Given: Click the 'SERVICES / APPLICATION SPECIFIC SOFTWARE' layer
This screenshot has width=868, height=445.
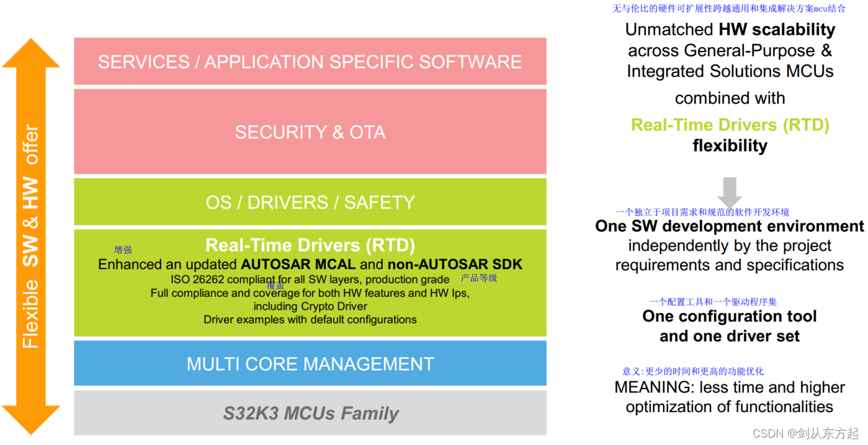Looking at the screenshot, I should [x=310, y=61].
